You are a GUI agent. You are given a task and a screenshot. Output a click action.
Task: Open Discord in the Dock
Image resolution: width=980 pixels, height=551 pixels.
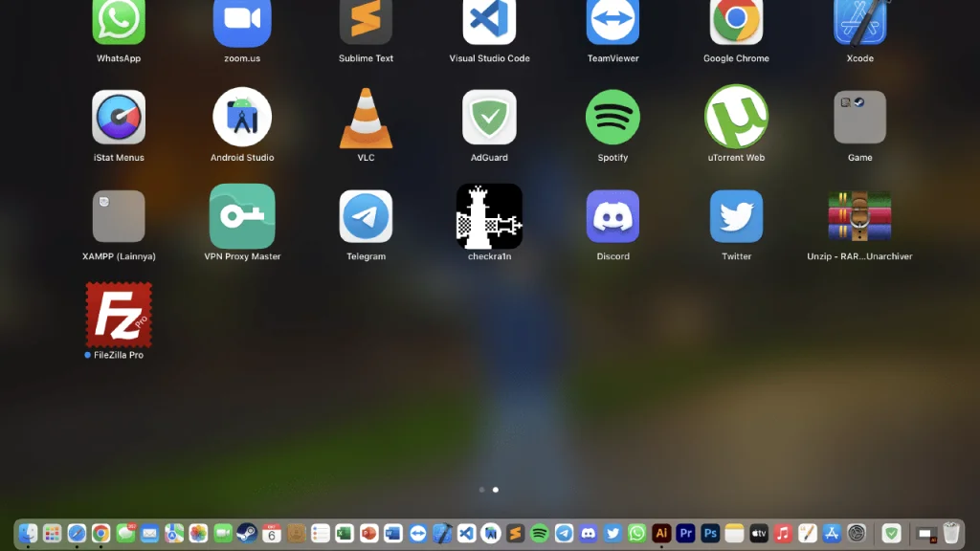pos(589,534)
